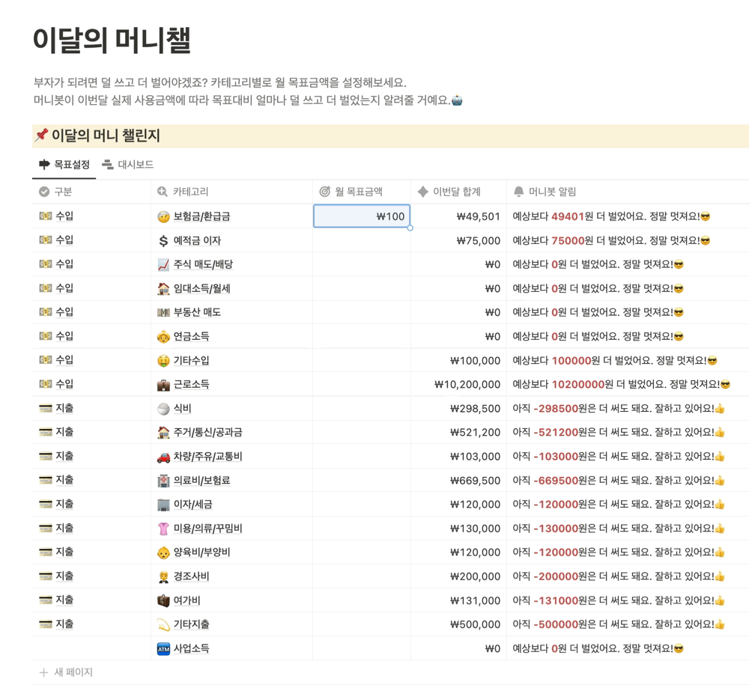Click the empty 월 목표금액 cell for 근로소득
Image resolution: width=749 pixels, height=700 pixels.
tap(362, 384)
